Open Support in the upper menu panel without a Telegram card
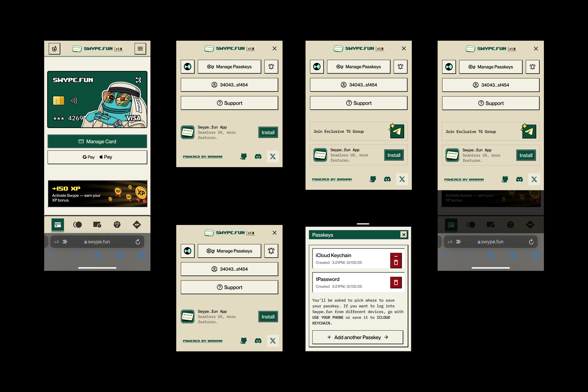The image size is (588, 392). [229, 103]
